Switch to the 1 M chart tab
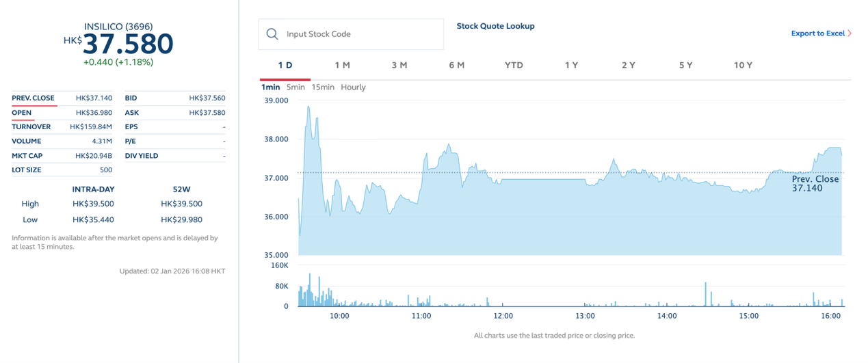The height and width of the screenshot is (363, 868). click(342, 65)
